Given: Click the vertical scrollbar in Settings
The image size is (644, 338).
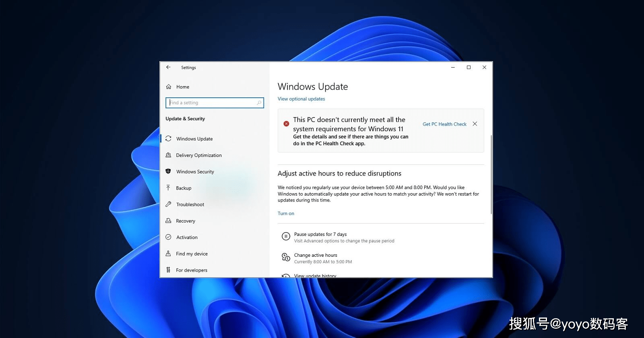Looking at the screenshot, I should [x=491, y=175].
